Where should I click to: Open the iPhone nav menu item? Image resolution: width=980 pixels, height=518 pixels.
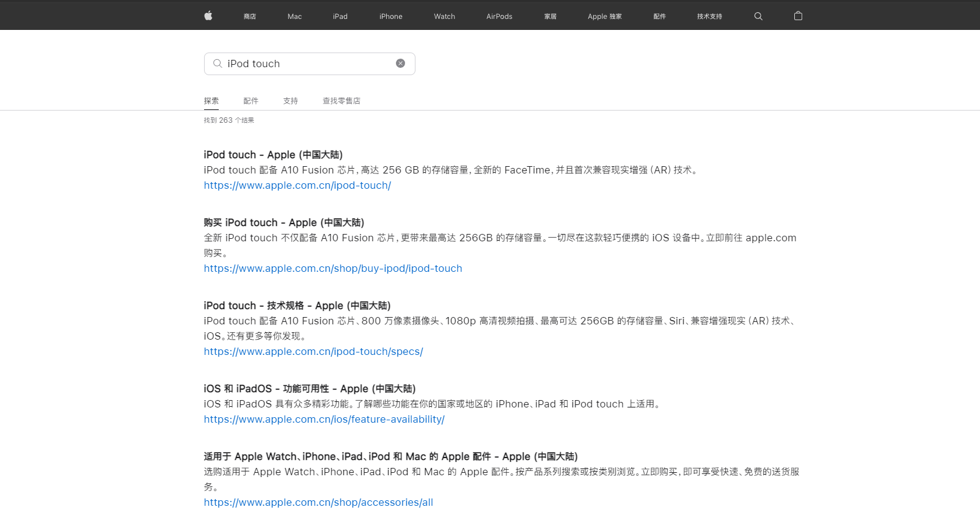(391, 16)
